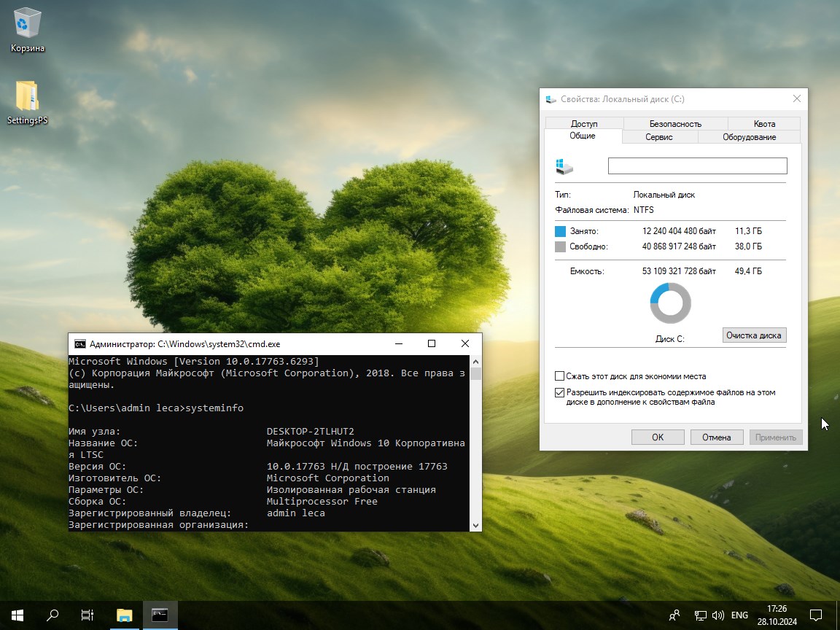This screenshot has height=630, width=840.
Task: Open the notification center icon
Action: [x=815, y=615]
